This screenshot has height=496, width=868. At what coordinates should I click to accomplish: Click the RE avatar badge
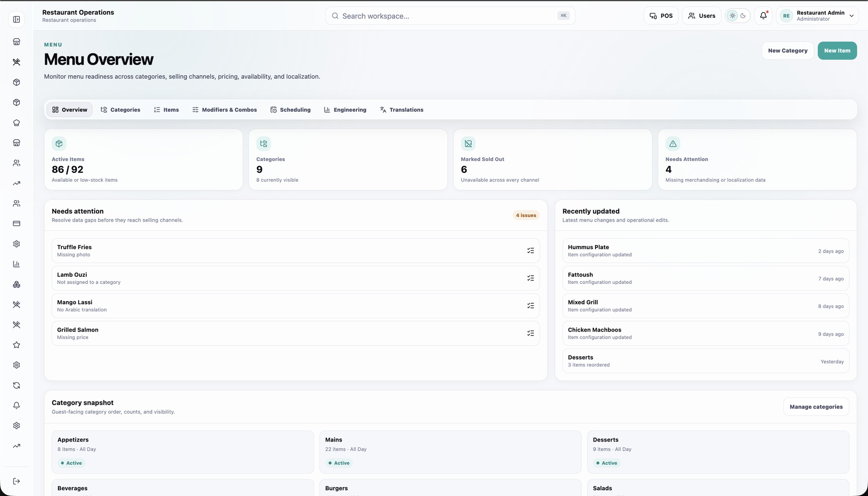(x=787, y=16)
